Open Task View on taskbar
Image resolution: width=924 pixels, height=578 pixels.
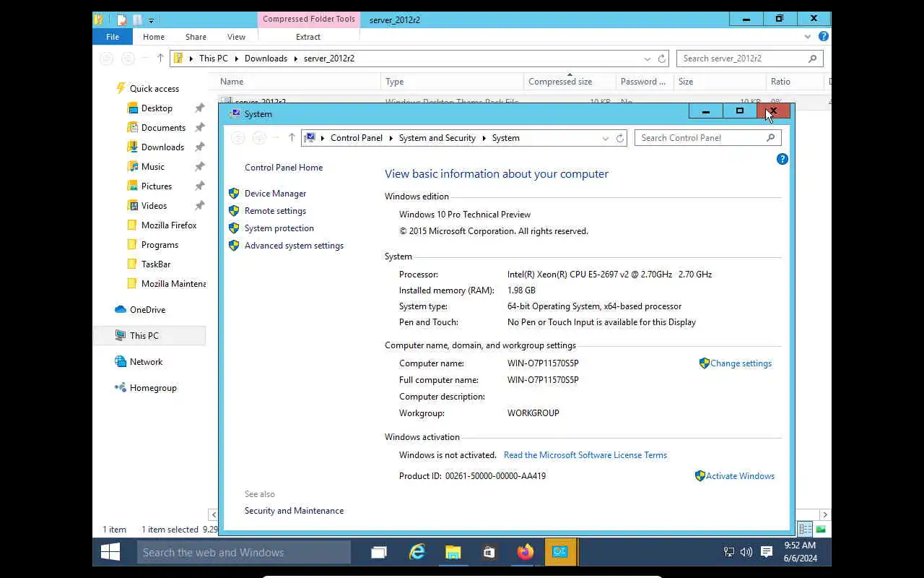click(379, 552)
